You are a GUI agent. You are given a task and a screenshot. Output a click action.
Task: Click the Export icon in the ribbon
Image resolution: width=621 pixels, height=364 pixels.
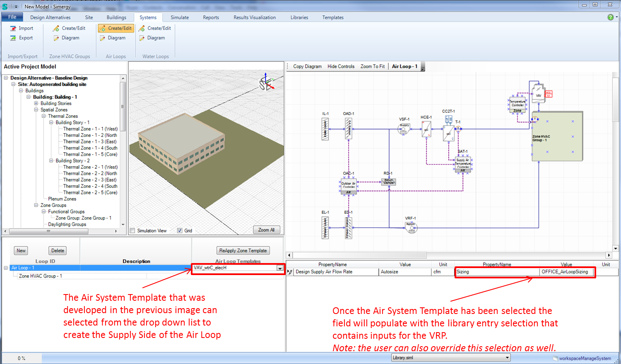[14, 38]
